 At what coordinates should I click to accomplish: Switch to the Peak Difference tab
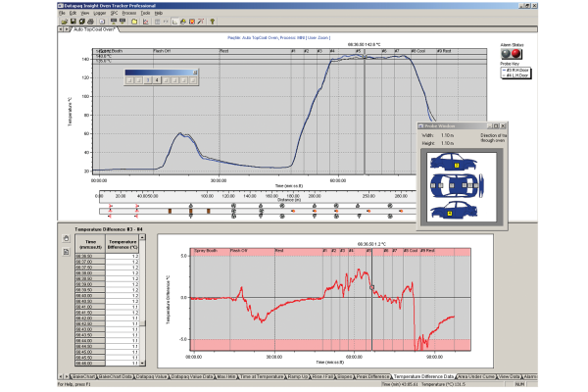pos(371,375)
